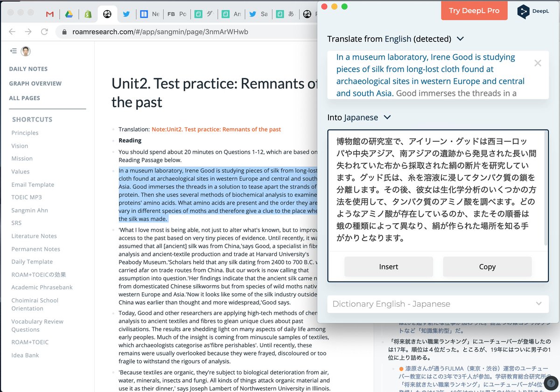Click the orange bullet before 漆原さん
This screenshot has width=560, height=392.
[x=401, y=369]
